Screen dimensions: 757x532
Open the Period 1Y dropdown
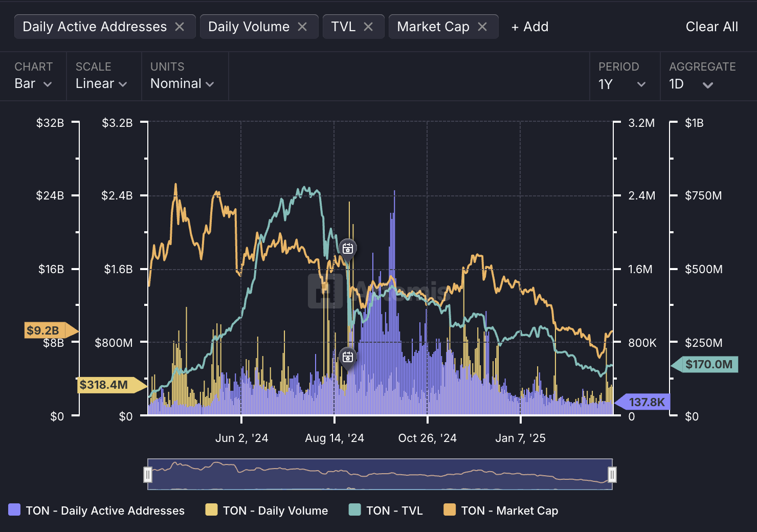click(622, 84)
